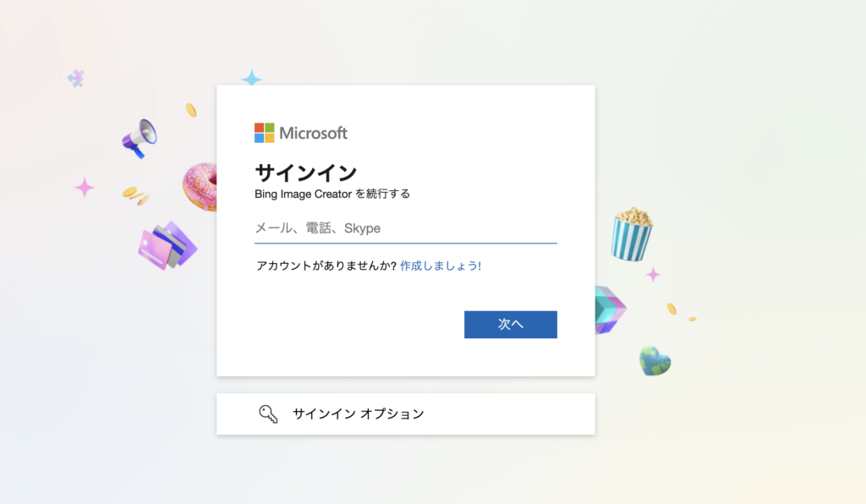Viewport: 866px width, 504px height.
Task: Click the heart-shaped Earth globe illustration
Action: pos(655,361)
